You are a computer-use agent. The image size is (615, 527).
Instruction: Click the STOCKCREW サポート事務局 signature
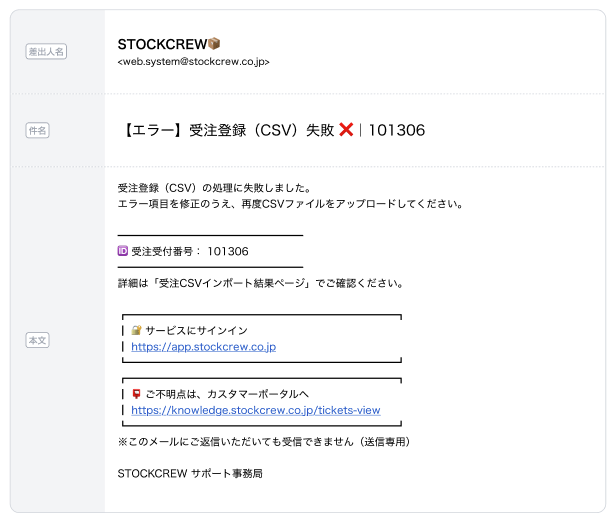click(189, 473)
